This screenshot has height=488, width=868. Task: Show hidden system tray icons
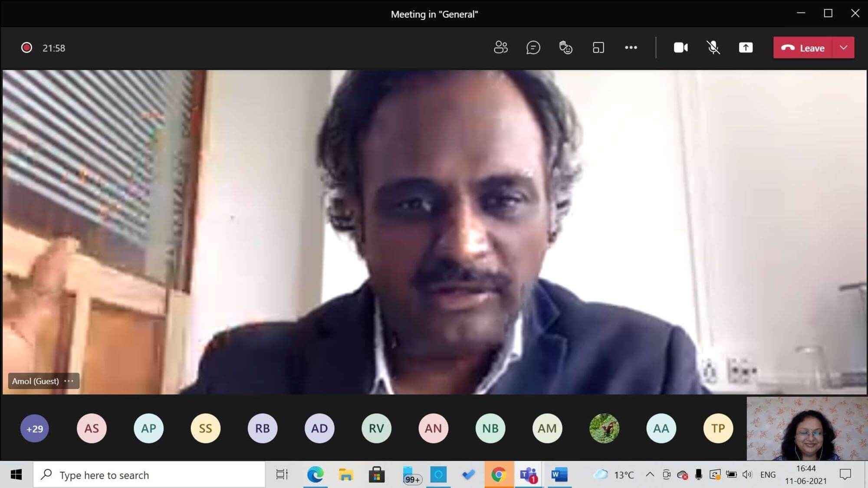coord(650,475)
